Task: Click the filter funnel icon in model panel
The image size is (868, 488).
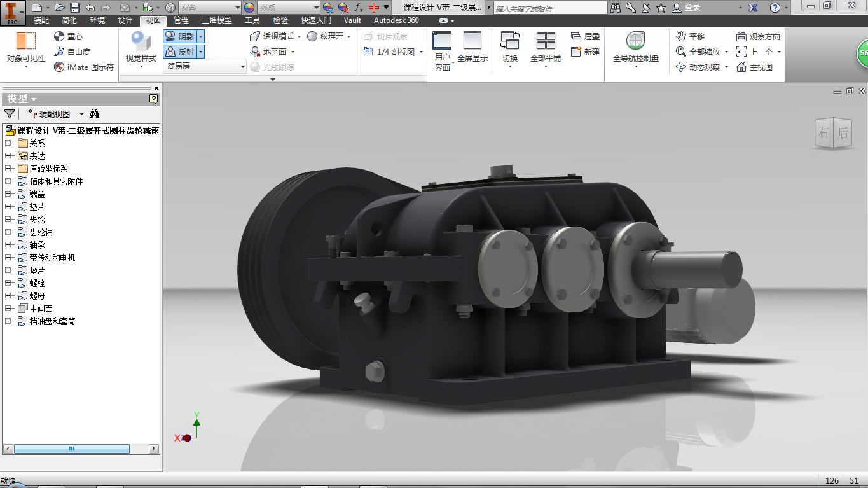Action: pyautogui.click(x=10, y=114)
